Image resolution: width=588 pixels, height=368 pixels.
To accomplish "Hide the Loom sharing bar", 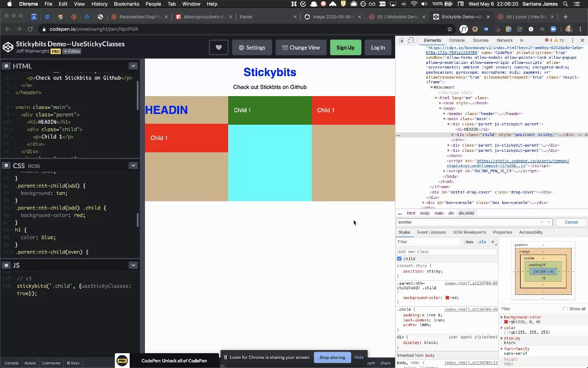I will coord(359,357).
